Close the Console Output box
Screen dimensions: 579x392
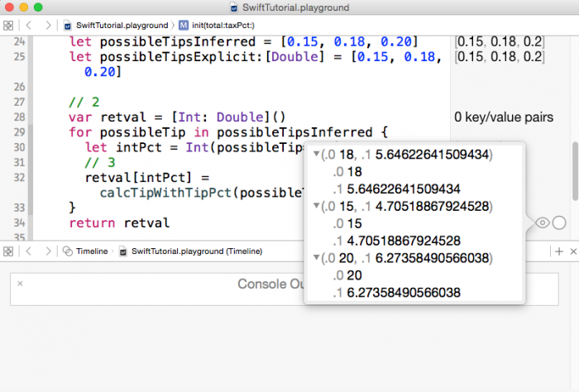coord(20,284)
